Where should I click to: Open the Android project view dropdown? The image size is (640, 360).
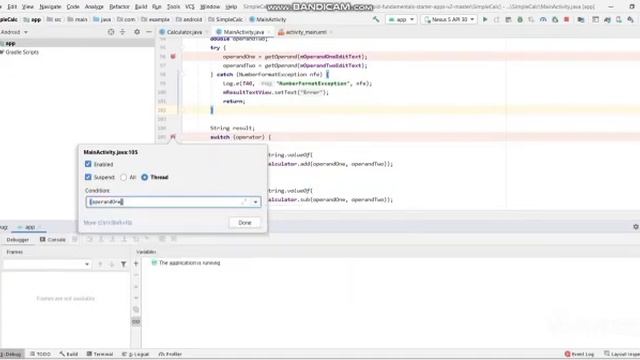click(14, 32)
